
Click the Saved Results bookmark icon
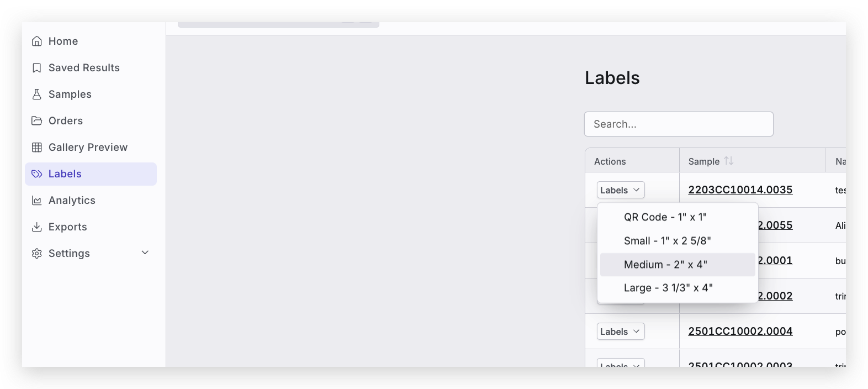click(37, 68)
